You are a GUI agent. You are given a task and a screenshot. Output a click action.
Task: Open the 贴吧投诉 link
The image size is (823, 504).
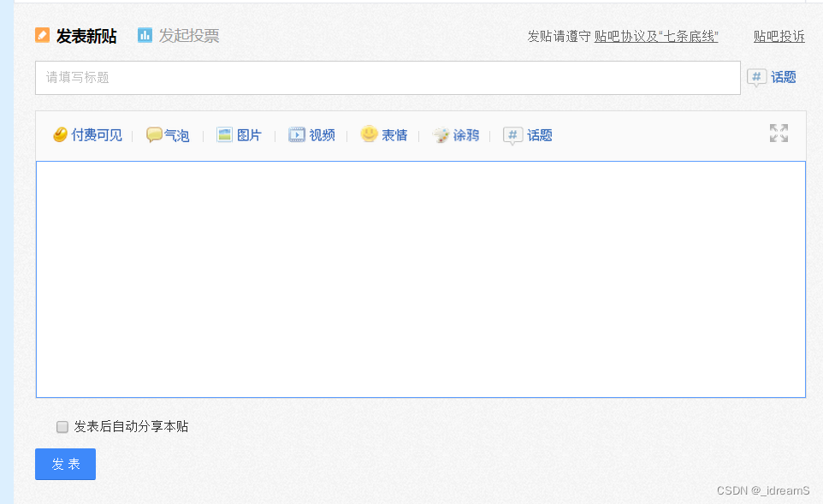point(779,36)
